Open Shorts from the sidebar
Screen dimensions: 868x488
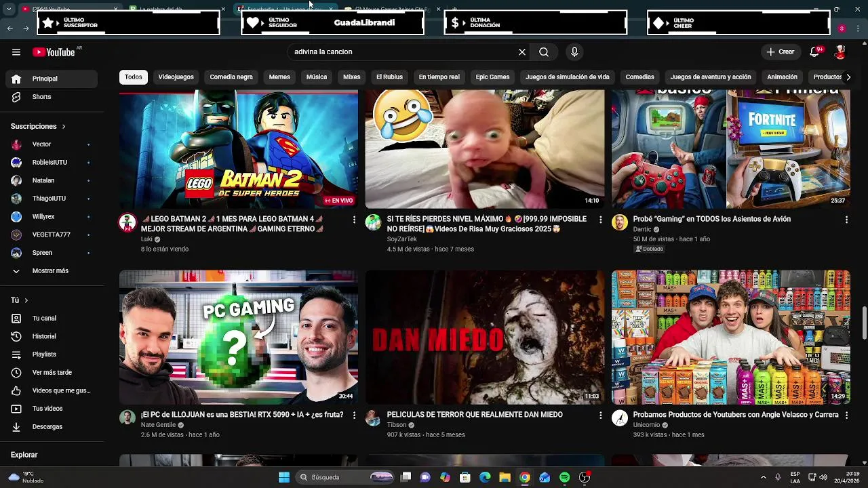(52, 97)
